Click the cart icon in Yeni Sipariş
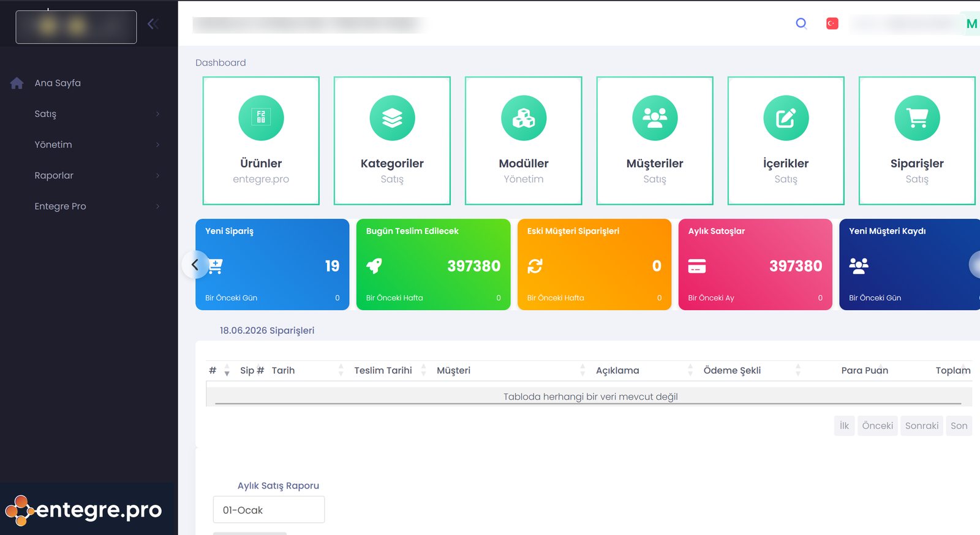 point(215,265)
